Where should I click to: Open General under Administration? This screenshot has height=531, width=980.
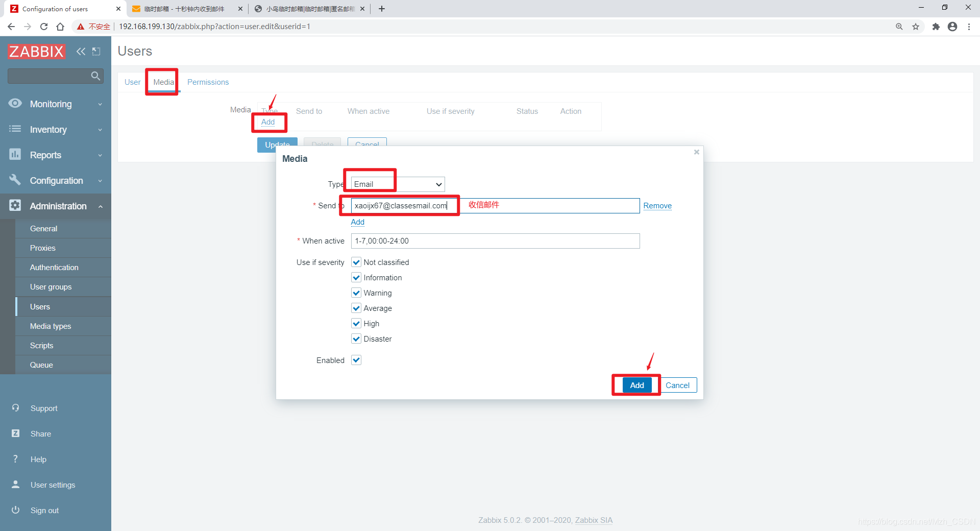tap(63, 229)
